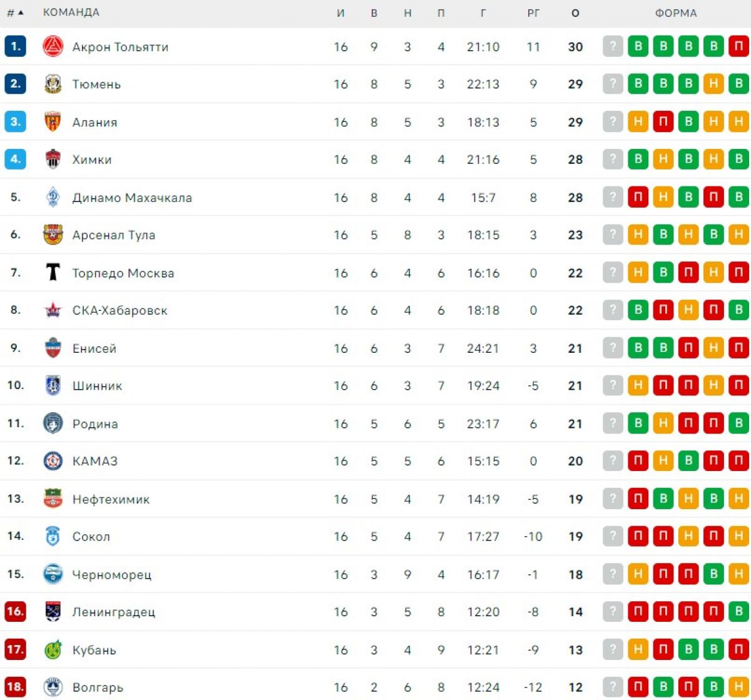Click the Акрон Тольятти team logo
Screen dimensions: 751x700
click(53, 47)
